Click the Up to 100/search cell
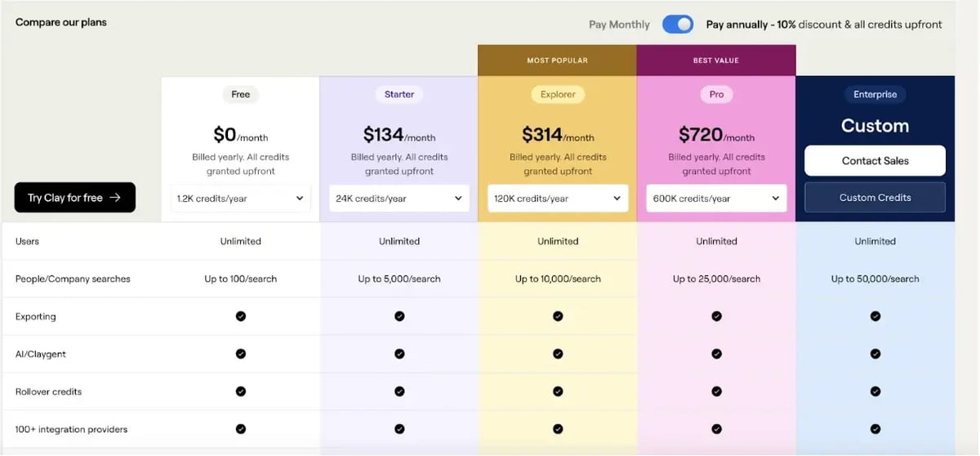The width and height of the screenshot is (980, 456). pos(241,279)
